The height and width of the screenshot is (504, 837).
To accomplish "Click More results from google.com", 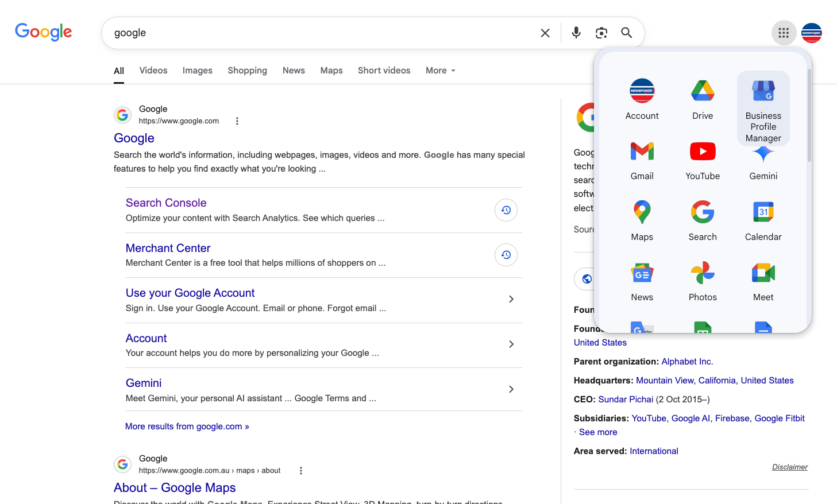I will (x=187, y=427).
